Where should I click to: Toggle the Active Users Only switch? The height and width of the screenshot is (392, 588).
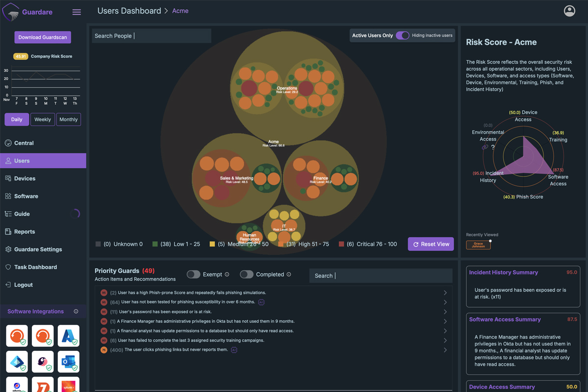pyautogui.click(x=402, y=35)
